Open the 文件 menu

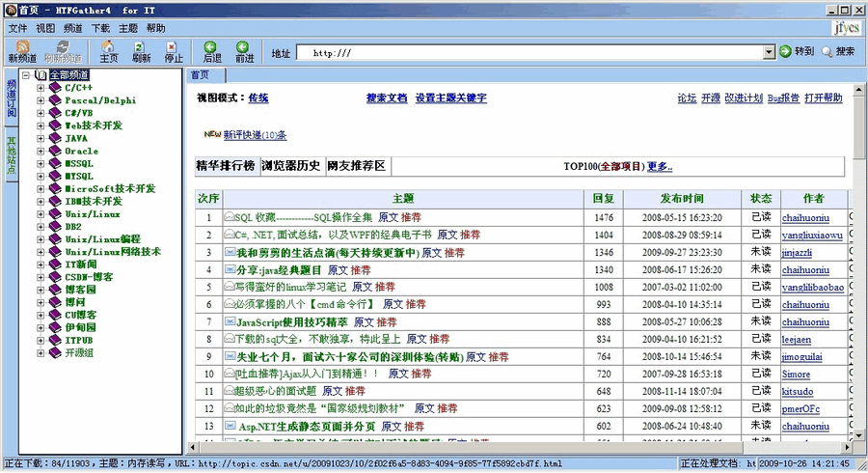(x=17, y=28)
